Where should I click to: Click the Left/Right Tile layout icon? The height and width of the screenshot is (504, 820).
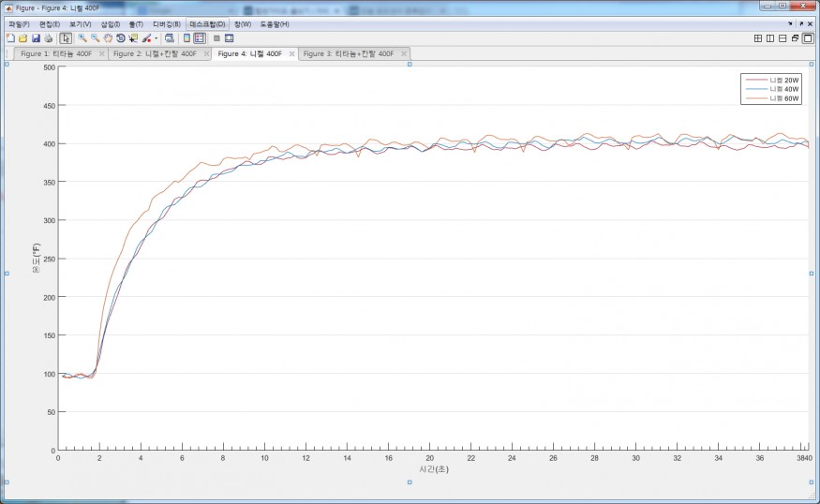coord(770,38)
